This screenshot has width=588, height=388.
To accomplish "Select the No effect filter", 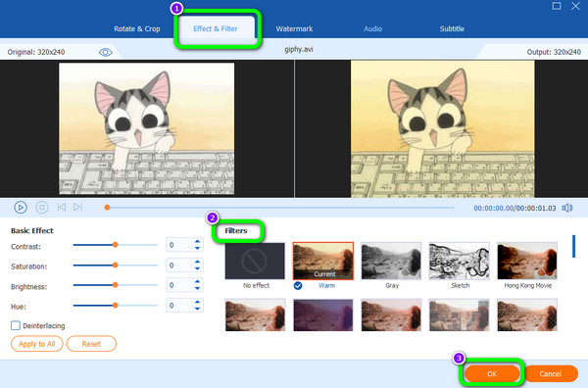I will click(255, 261).
